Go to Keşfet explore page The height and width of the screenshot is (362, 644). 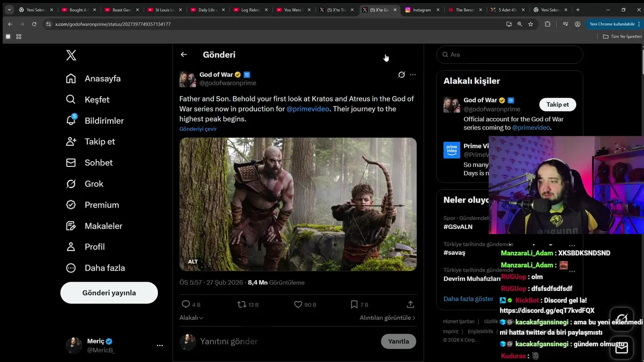[x=88, y=100]
